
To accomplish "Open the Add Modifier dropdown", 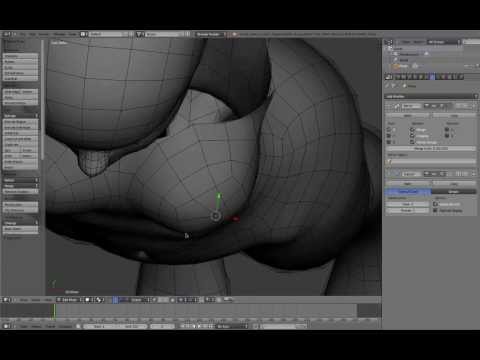I will tap(431, 96).
